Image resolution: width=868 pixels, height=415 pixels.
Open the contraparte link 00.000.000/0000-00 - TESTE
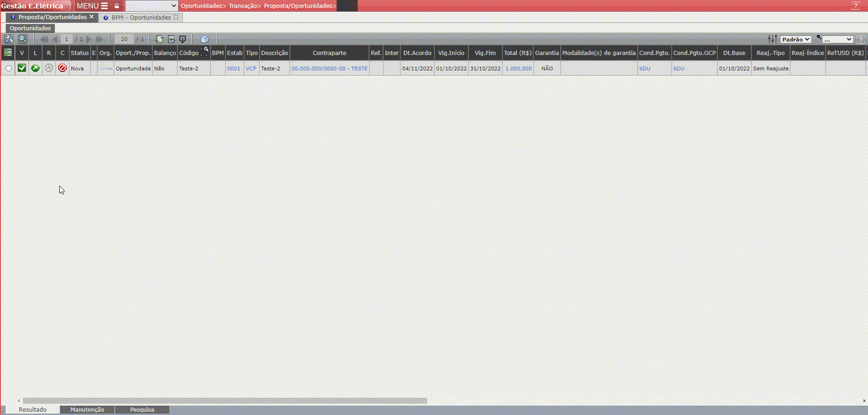330,69
